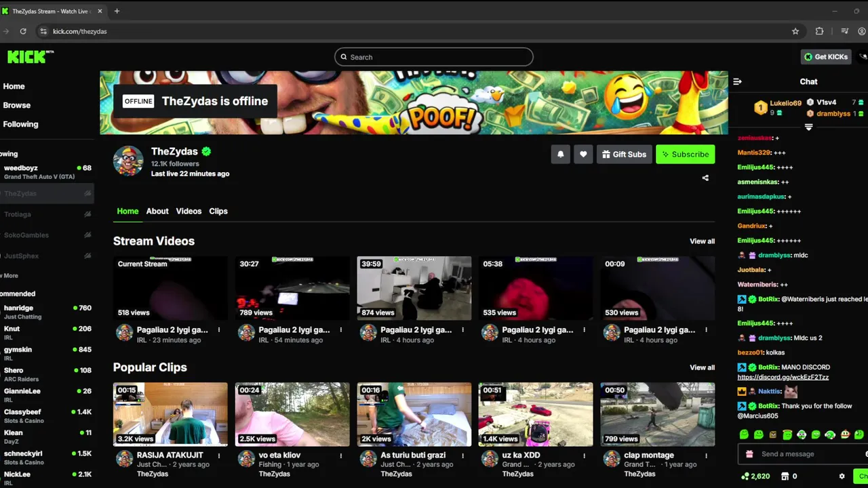Image resolution: width=868 pixels, height=488 pixels.
Task: Open options for vo eta kliov clip
Action: click(x=341, y=455)
